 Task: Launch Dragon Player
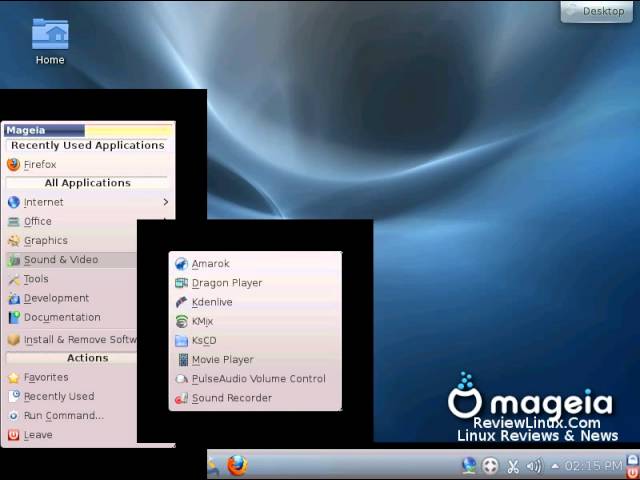click(x=255, y=283)
